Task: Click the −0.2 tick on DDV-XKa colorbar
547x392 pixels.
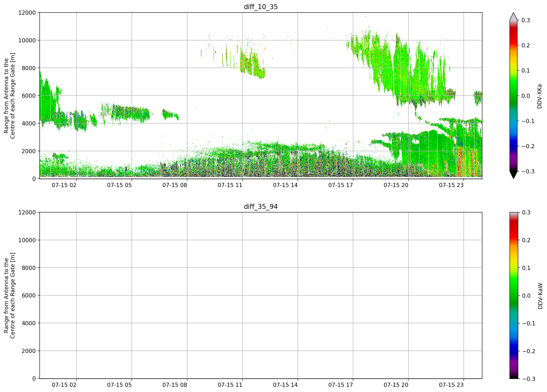Action: tap(528, 146)
